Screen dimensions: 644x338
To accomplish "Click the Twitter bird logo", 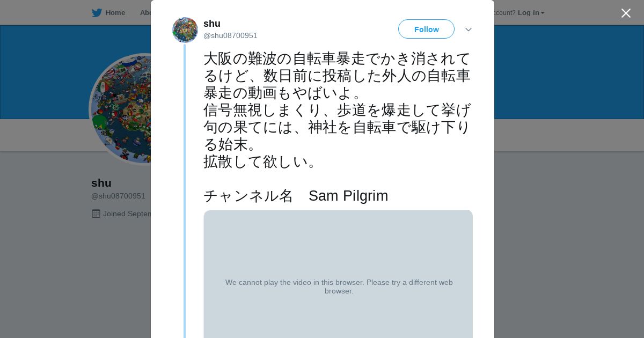I will coord(97,13).
